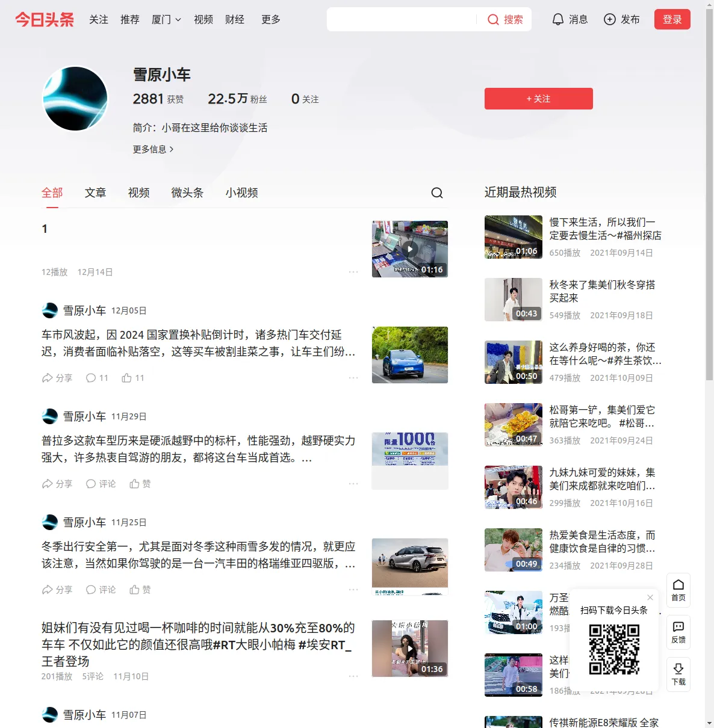Open the 冬季出行安全第一 post text

[199, 555]
